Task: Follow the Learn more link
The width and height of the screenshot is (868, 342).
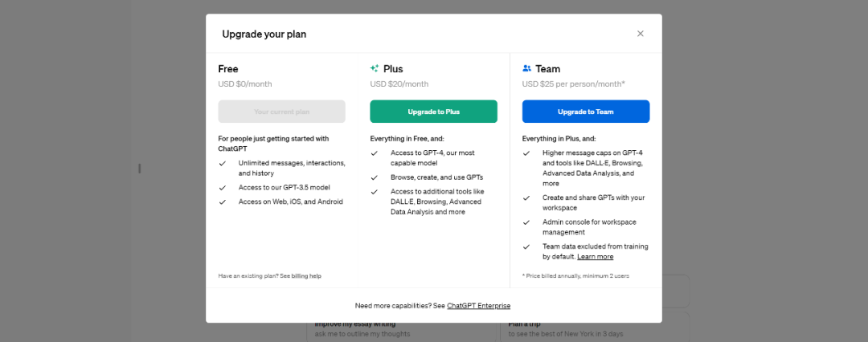Action: [x=595, y=257]
